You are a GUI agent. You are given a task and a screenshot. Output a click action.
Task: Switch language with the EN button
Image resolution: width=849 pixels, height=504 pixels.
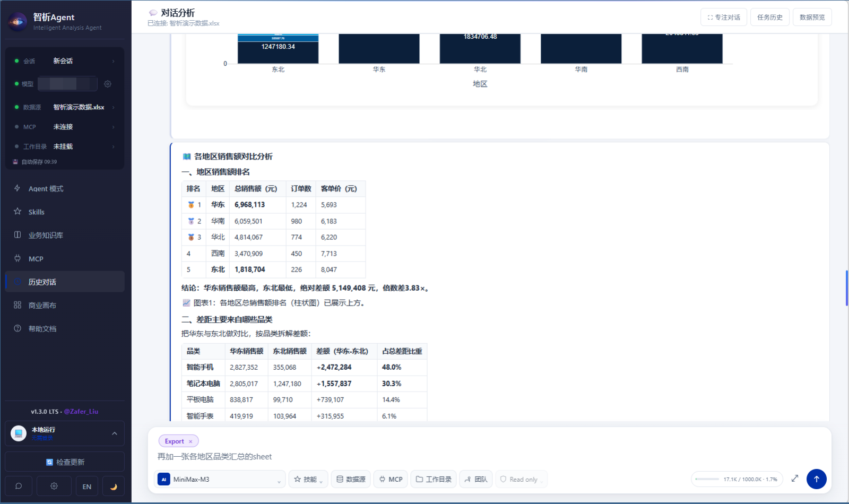tap(87, 486)
